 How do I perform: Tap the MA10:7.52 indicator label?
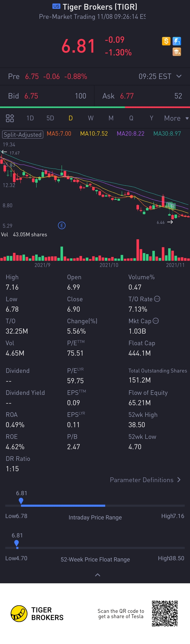(94, 134)
